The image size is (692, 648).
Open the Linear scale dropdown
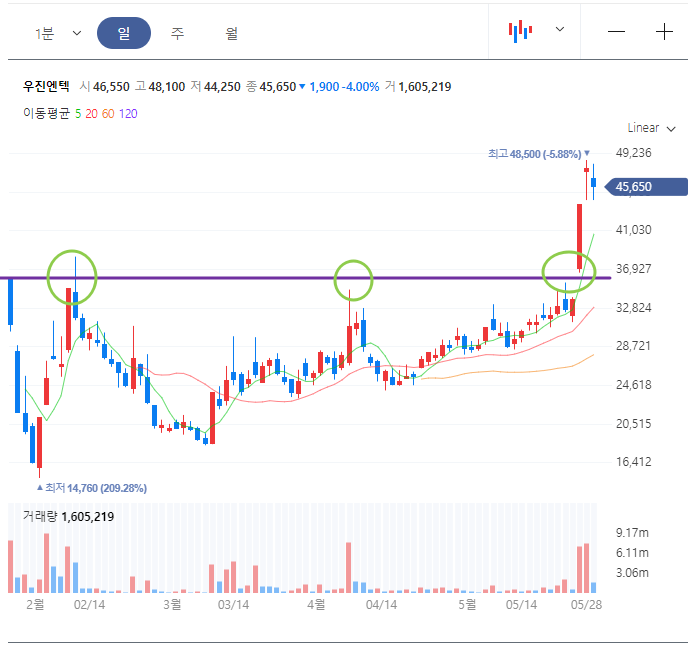tap(651, 128)
